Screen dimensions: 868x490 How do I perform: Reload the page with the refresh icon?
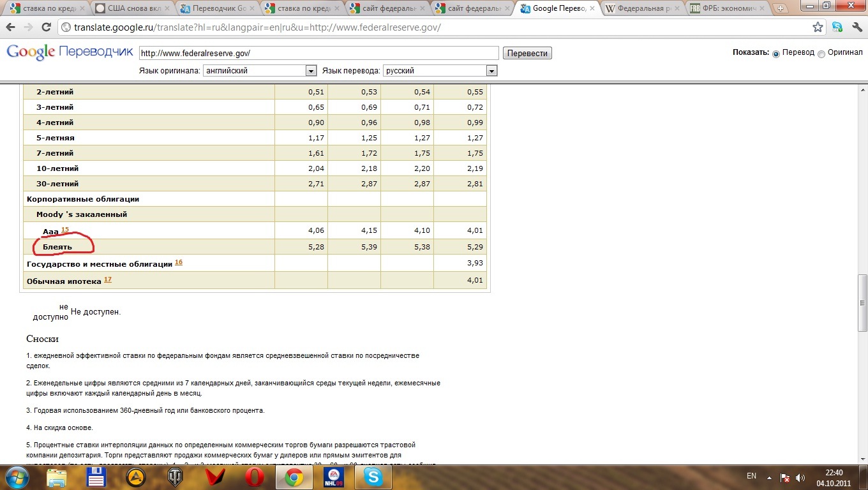(46, 27)
